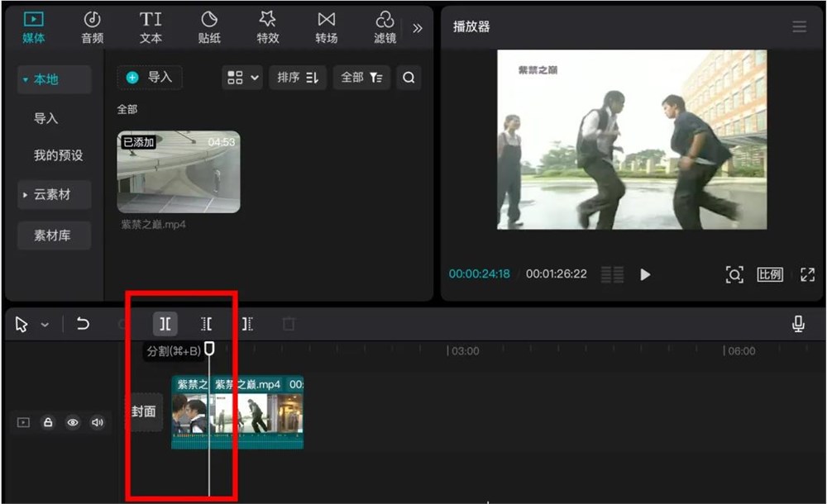Screen dimensions: 827x504
Task: Click the search magnifier in the media panel
Action: [409, 77]
